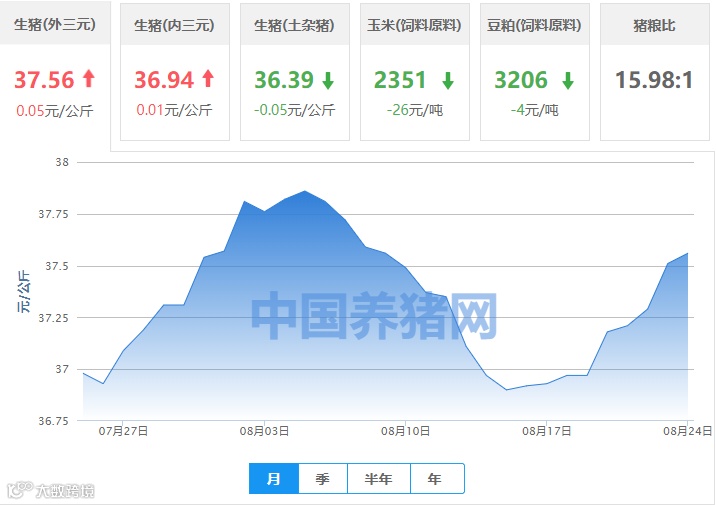Click the 08月10日 axis label

(405, 431)
